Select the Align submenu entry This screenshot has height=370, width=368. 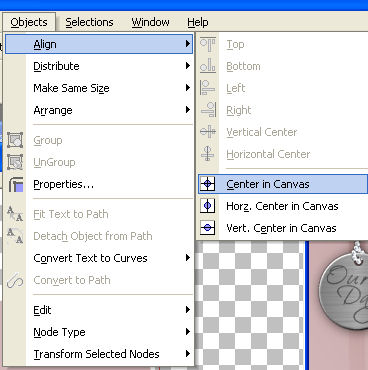pyautogui.click(x=99, y=44)
